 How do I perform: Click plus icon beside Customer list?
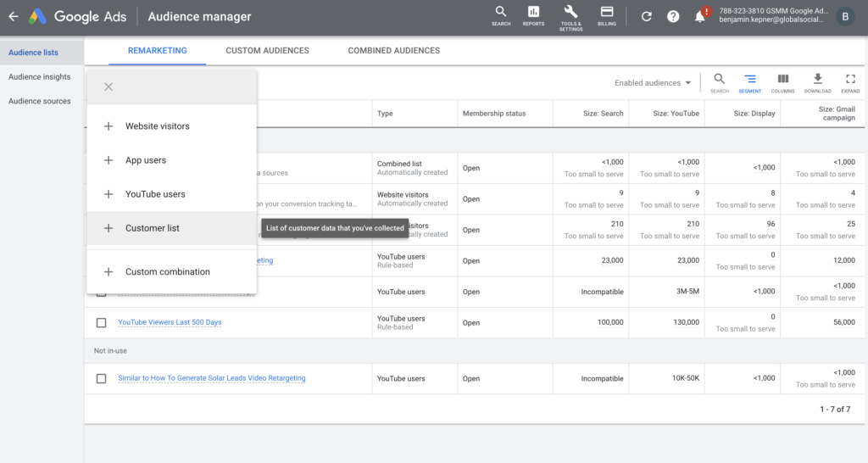point(108,228)
